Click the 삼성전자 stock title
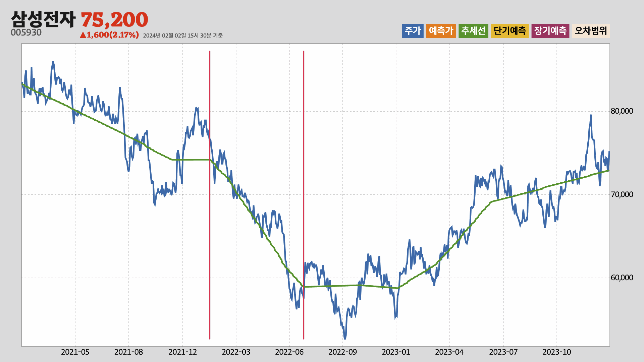644x362 pixels. tap(43, 19)
